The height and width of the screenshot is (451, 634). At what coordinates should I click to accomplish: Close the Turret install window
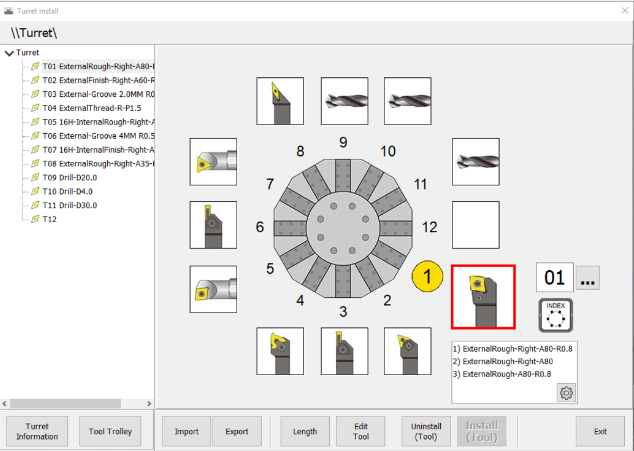coord(625,11)
